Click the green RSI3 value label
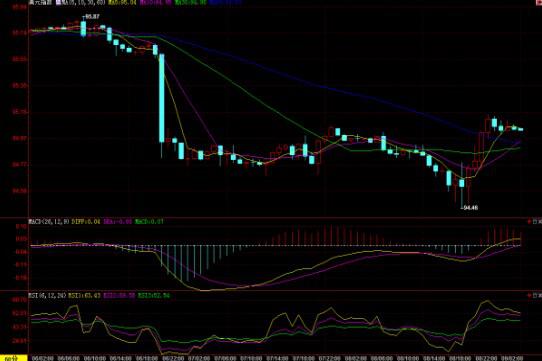Viewport: 542px width, 361px height. click(x=154, y=296)
